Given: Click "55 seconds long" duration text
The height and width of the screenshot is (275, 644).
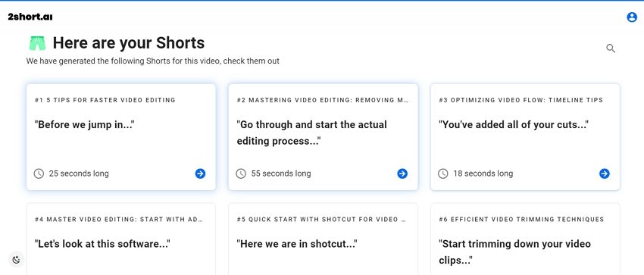Looking at the screenshot, I should coord(281,173).
